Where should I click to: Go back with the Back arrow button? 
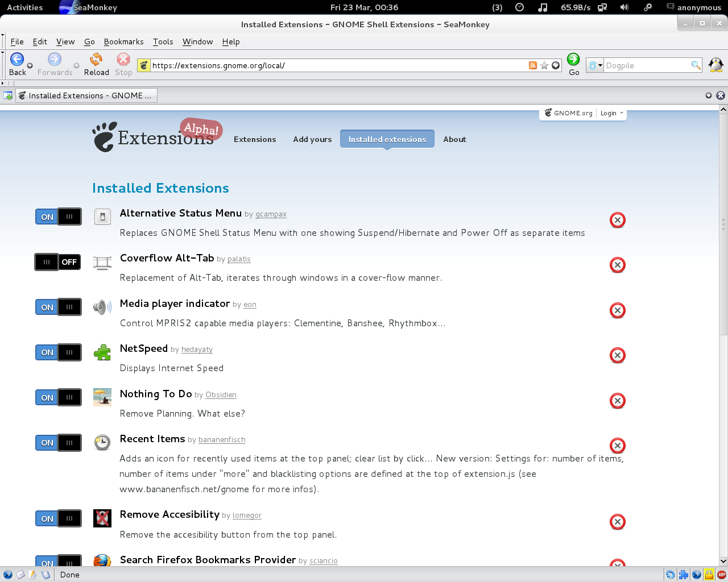[x=17, y=64]
